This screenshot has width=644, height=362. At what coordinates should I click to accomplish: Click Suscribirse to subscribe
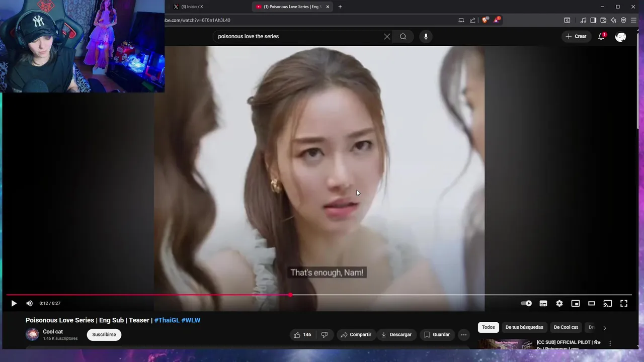click(x=104, y=334)
